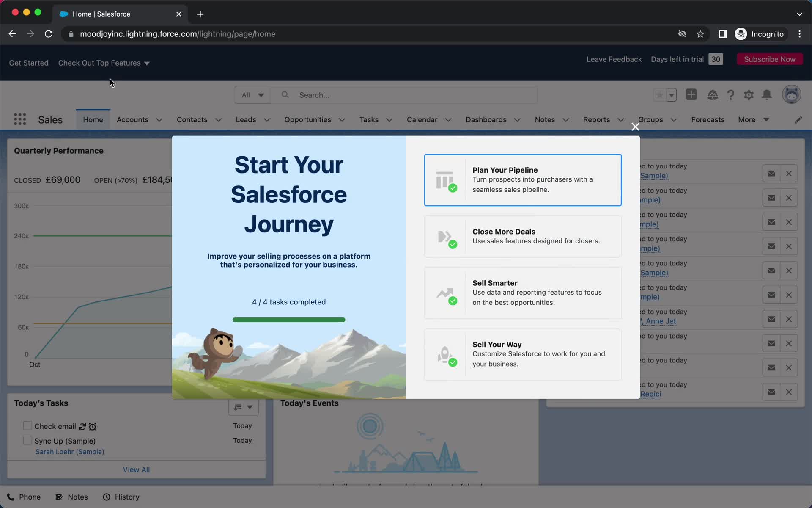Click the browser address bar URL
The height and width of the screenshot is (508, 812).
tap(178, 34)
